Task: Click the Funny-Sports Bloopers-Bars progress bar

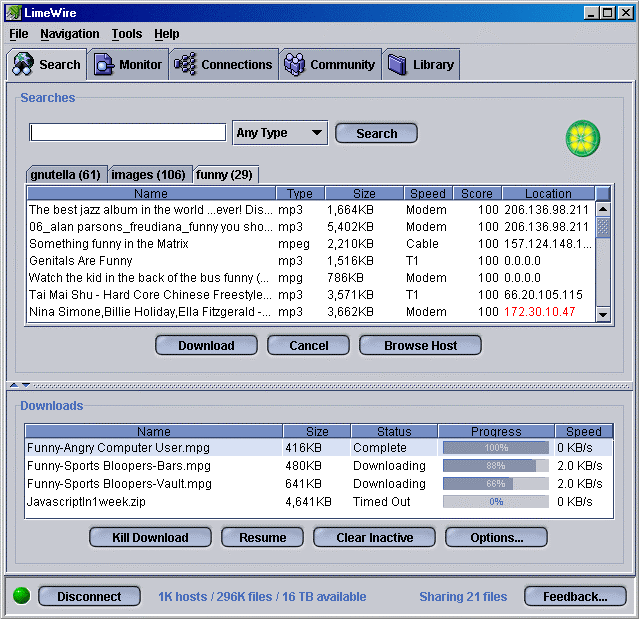Action: pyautogui.click(x=496, y=466)
